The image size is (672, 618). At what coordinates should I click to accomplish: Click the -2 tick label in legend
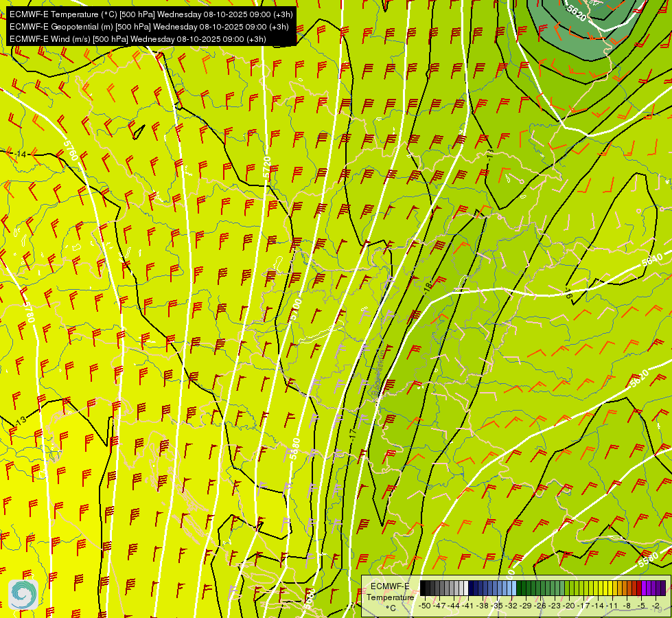(x=656, y=606)
